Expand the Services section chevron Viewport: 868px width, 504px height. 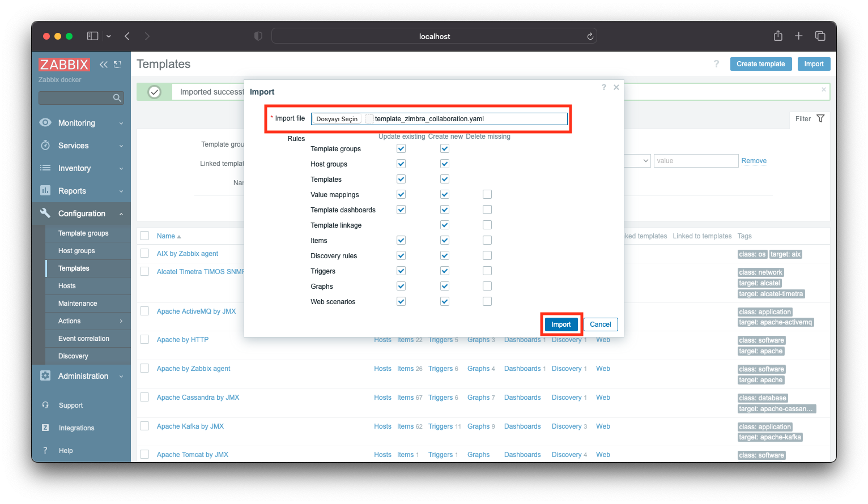point(120,146)
